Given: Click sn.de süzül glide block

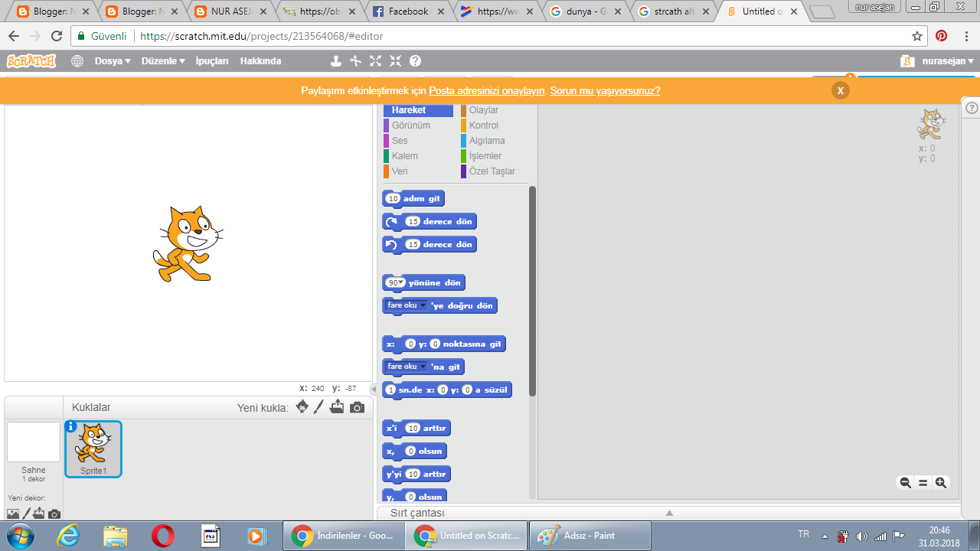Looking at the screenshot, I should pyautogui.click(x=447, y=390).
